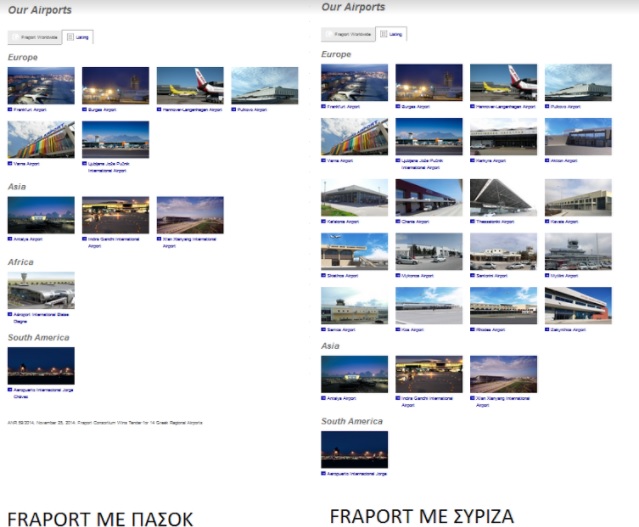Open Rhodes Airport photo
The width and height of the screenshot is (639, 527).
(504, 306)
